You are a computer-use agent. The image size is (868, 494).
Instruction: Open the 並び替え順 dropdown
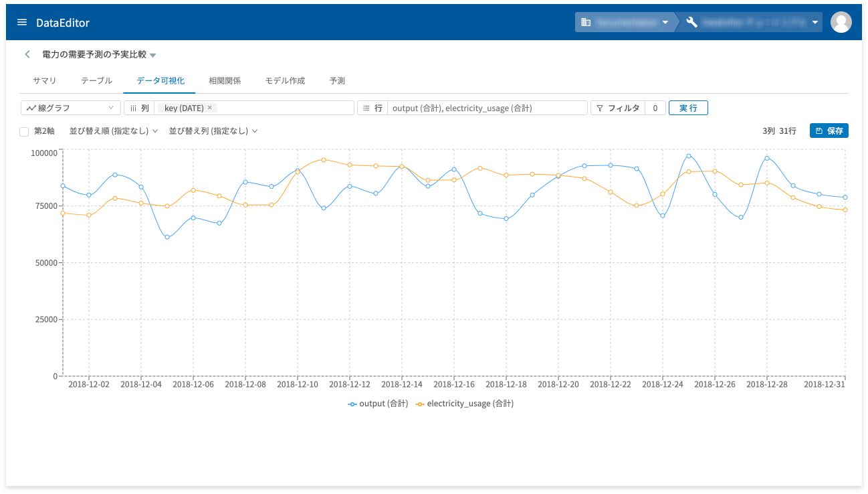113,131
